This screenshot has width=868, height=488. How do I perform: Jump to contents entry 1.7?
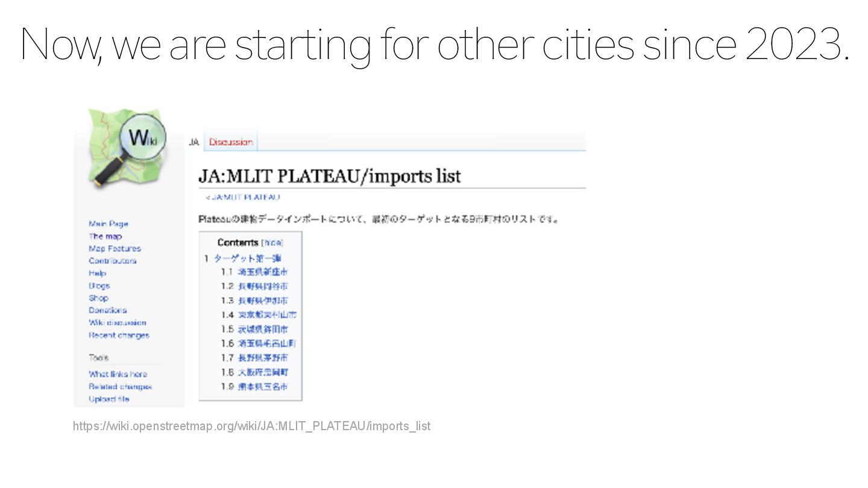[254, 358]
